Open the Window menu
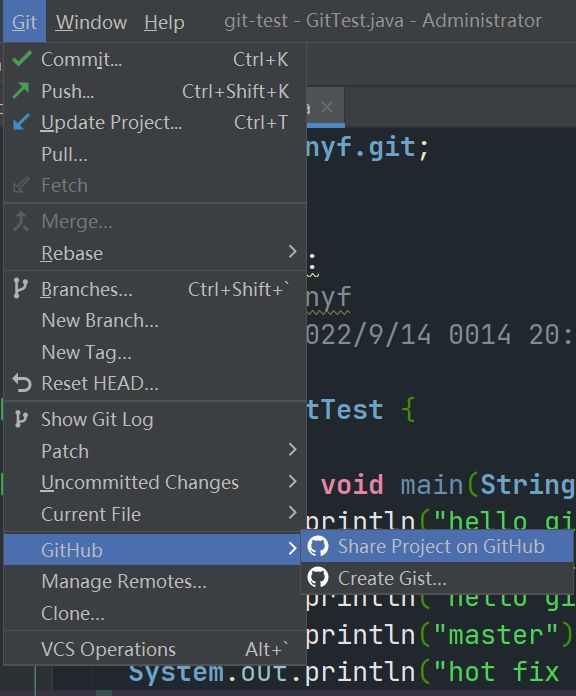The height and width of the screenshot is (696, 576). 91,22
